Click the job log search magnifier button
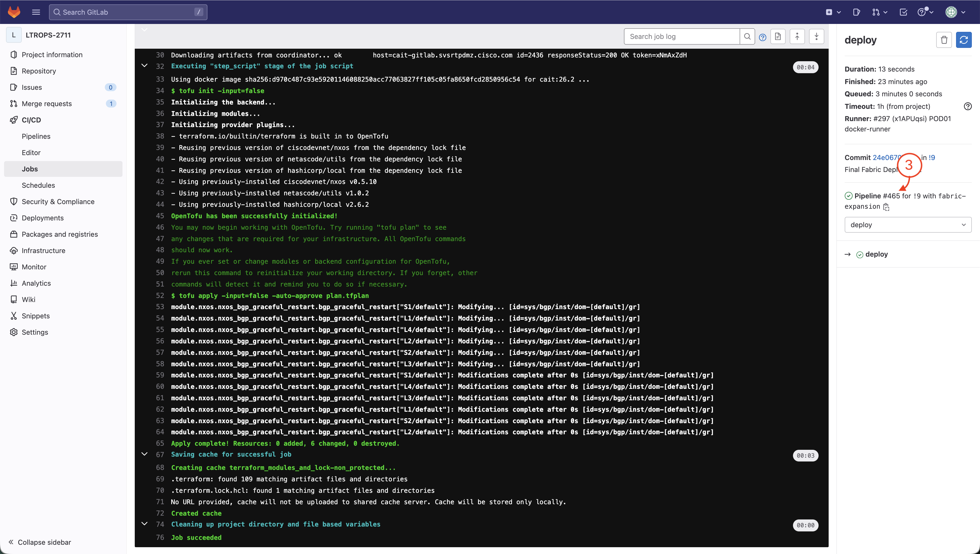The image size is (980, 554). (747, 36)
